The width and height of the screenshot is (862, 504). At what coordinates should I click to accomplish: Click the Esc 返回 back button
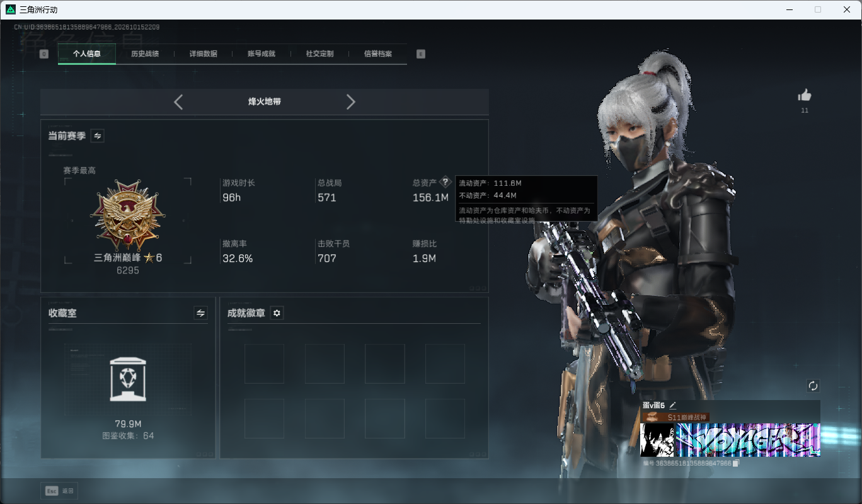tap(60, 491)
